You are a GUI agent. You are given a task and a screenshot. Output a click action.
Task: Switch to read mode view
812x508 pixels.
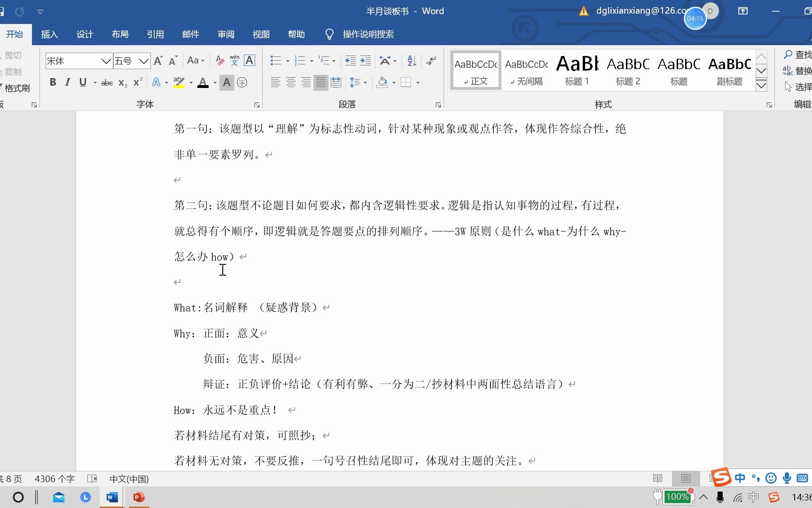[658, 478]
